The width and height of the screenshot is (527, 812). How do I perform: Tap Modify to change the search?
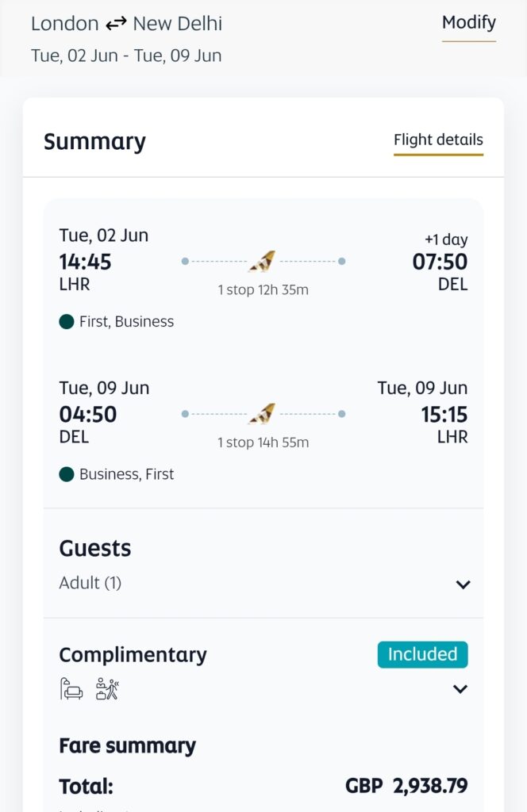[468, 22]
